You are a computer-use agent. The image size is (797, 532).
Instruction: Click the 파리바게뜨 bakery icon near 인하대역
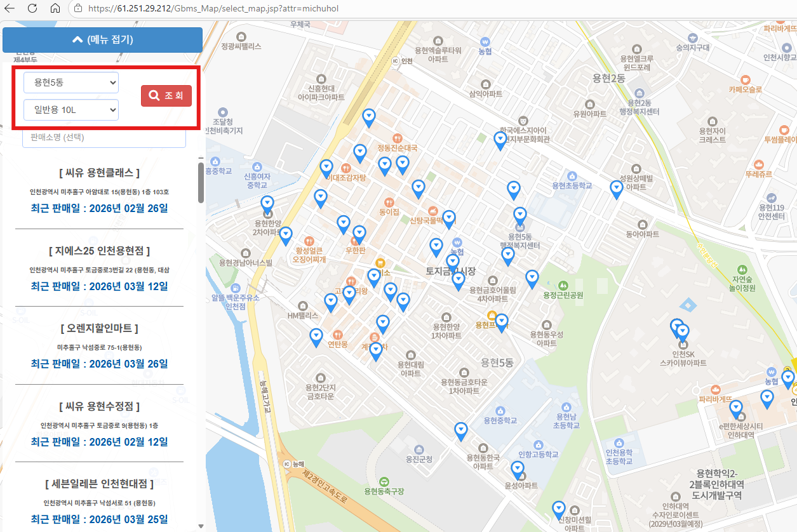[716, 389]
